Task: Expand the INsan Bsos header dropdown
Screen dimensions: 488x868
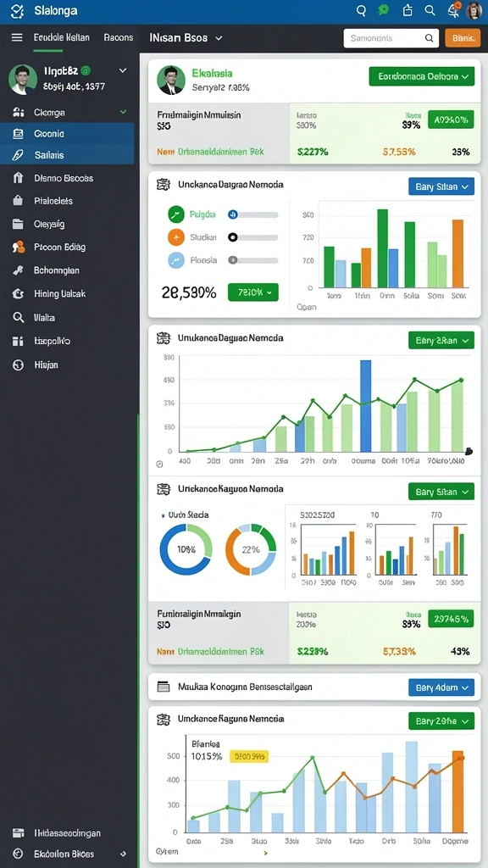Action: point(186,37)
